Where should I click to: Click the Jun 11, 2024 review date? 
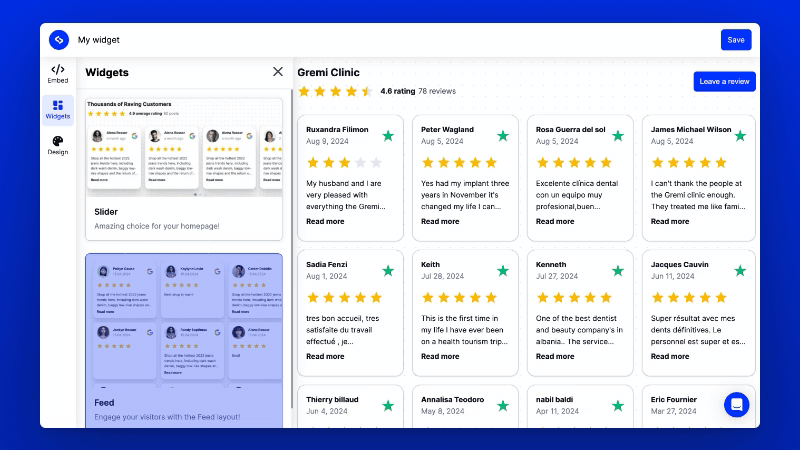672,276
